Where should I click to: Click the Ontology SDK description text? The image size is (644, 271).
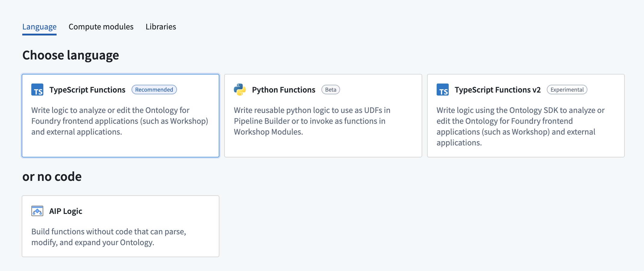520,126
